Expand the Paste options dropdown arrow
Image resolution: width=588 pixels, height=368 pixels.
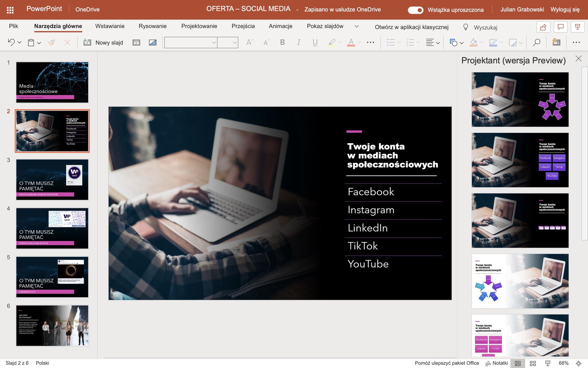coord(39,43)
